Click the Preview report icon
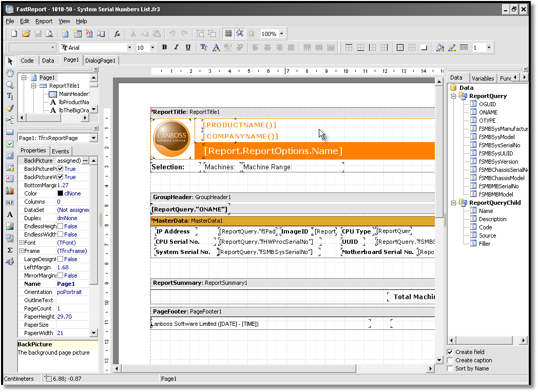Screen dimensions: 538x392 (49, 34)
